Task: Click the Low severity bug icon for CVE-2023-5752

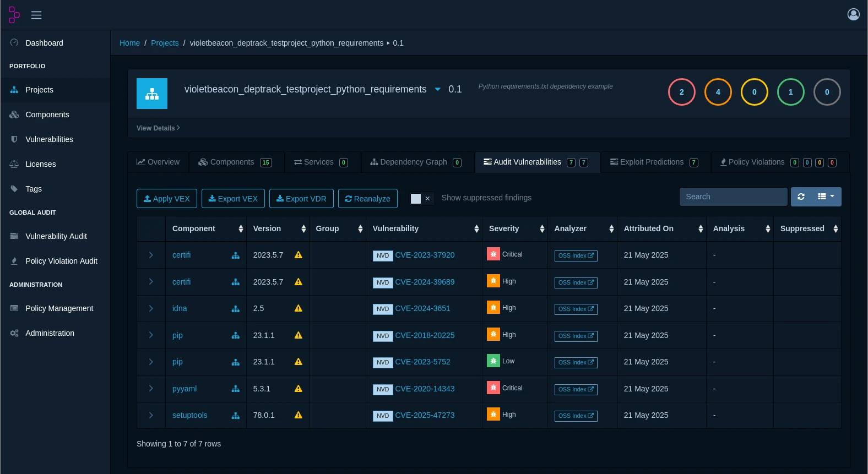Action: (493, 361)
